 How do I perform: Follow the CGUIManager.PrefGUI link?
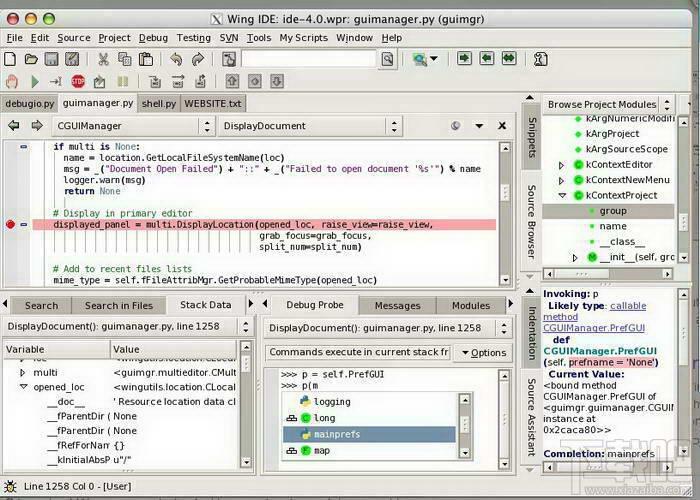[594, 328]
